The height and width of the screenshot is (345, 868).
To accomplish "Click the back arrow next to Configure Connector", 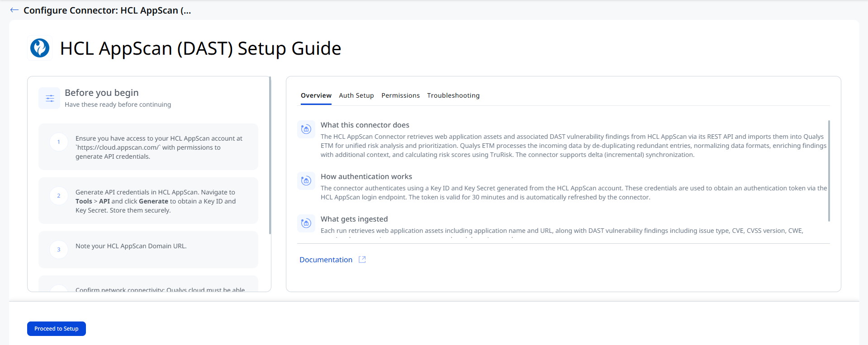I will pyautogui.click(x=14, y=10).
